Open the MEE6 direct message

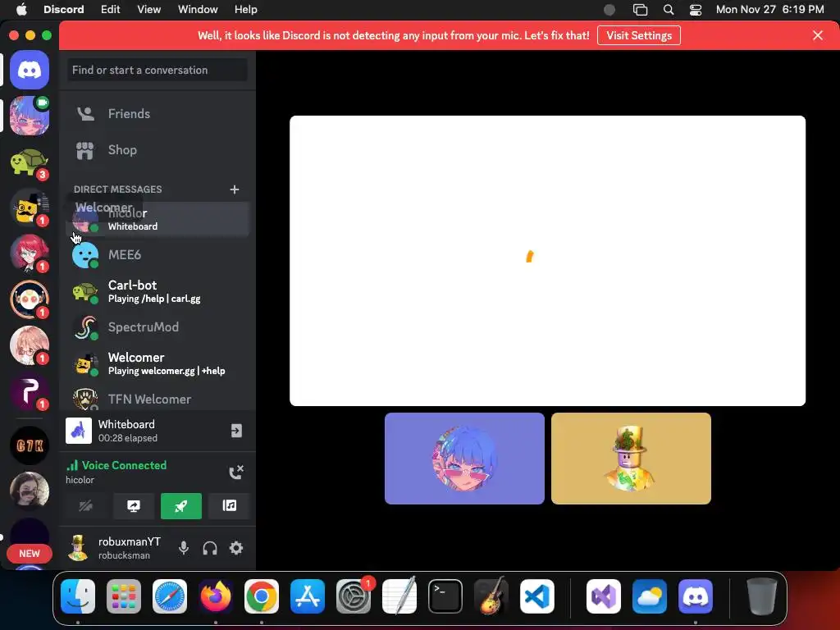[157, 255]
